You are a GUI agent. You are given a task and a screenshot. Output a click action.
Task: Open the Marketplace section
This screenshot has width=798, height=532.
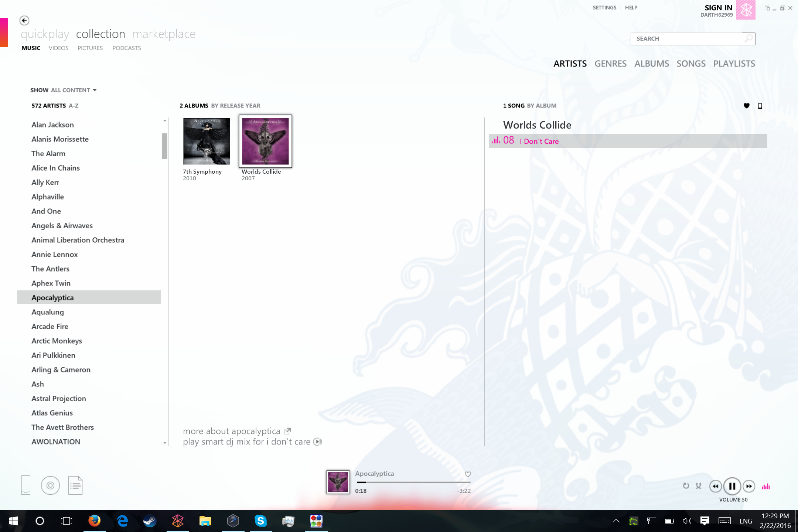164,34
